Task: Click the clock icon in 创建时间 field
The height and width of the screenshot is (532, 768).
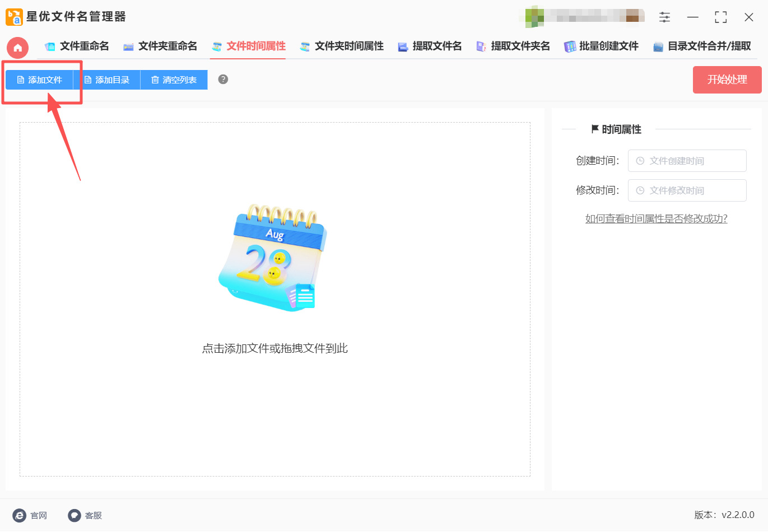Action: (x=640, y=161)
